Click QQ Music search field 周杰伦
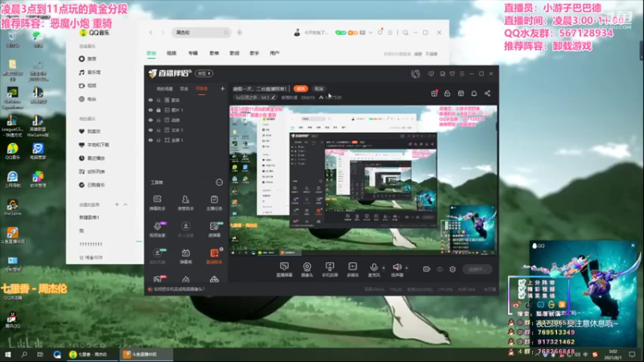Screen dimensions: 644x362 click(200, 32)
